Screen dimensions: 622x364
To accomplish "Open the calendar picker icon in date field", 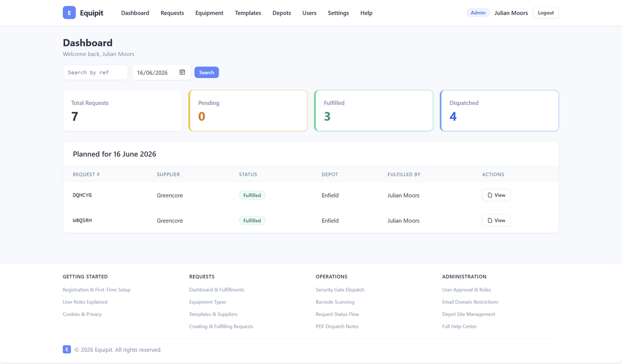I will tap(182, 72).
